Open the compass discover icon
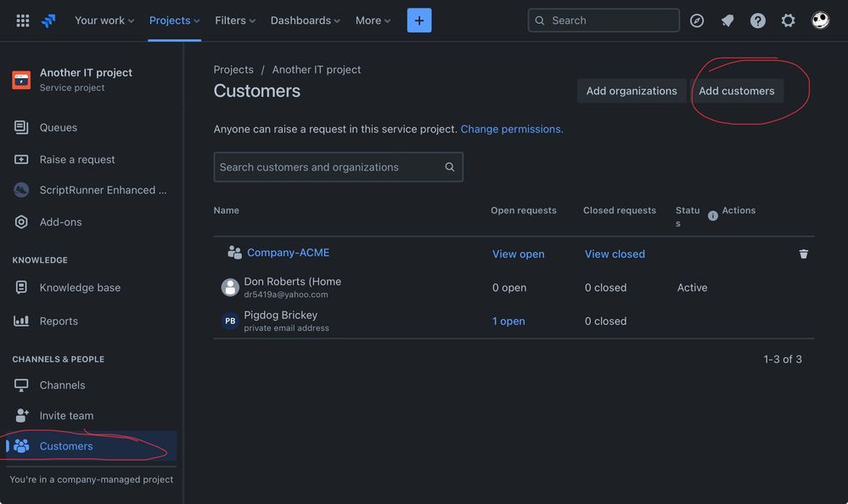Viewport: 848px width, 504px height. (697, 20)
